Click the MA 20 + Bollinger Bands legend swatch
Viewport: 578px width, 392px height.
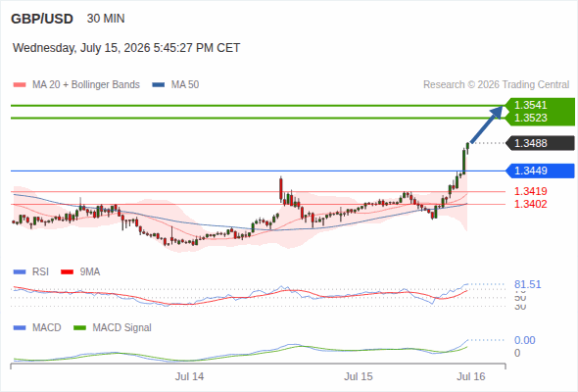click(x=20, y=85)
